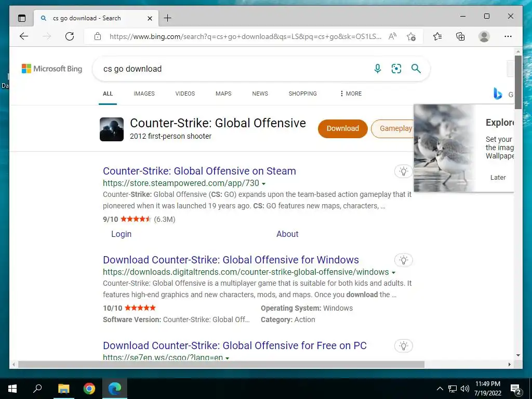The image size is (532, 399).
Task: Show insights lightbulb for Steam result
Action: pos(403,171)
